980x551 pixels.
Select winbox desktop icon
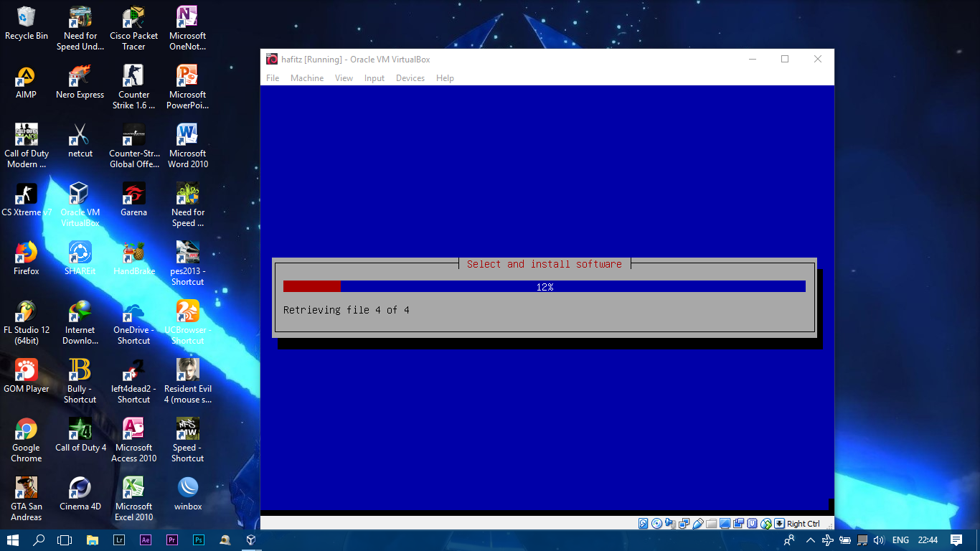point(188,494)
